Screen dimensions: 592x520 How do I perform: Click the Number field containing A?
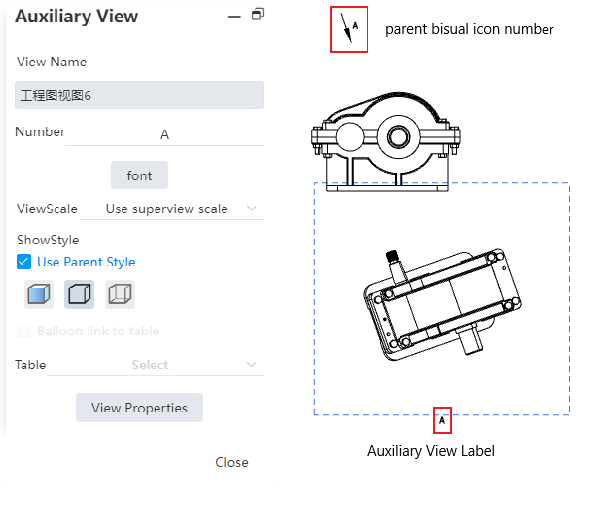pos(164,134)
